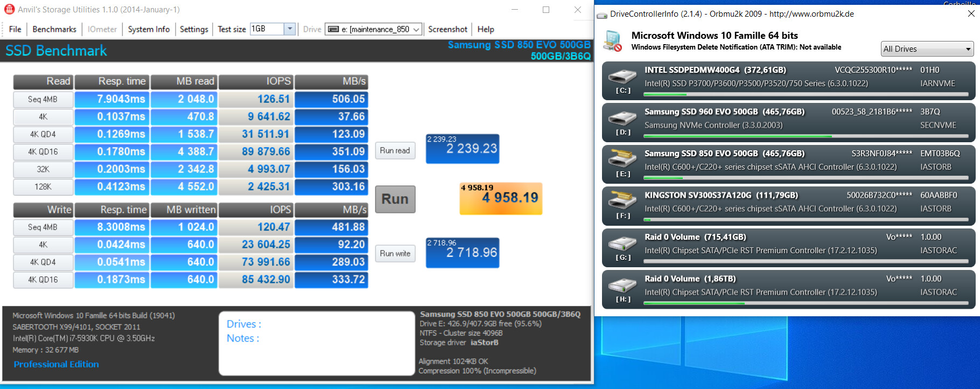Click the Drives and Notes text box
This screenshot has width=980, height=389.
point(317,343)
